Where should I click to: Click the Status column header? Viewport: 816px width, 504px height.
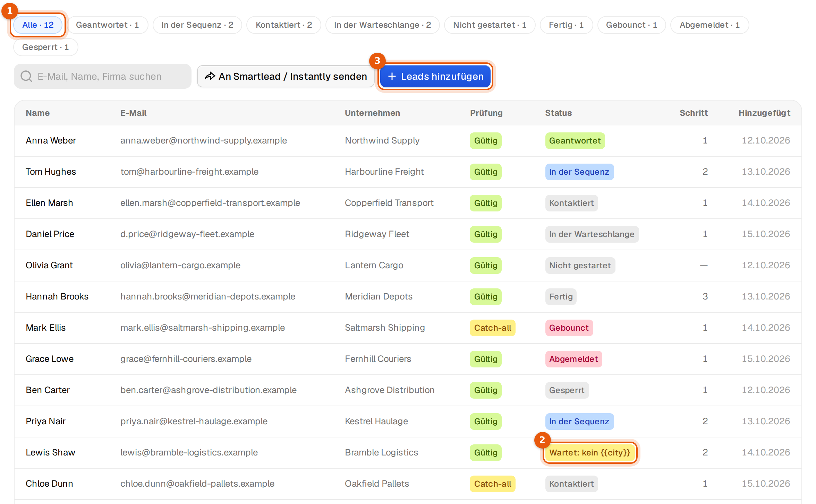pyautogui.click(x=558, y=113)
